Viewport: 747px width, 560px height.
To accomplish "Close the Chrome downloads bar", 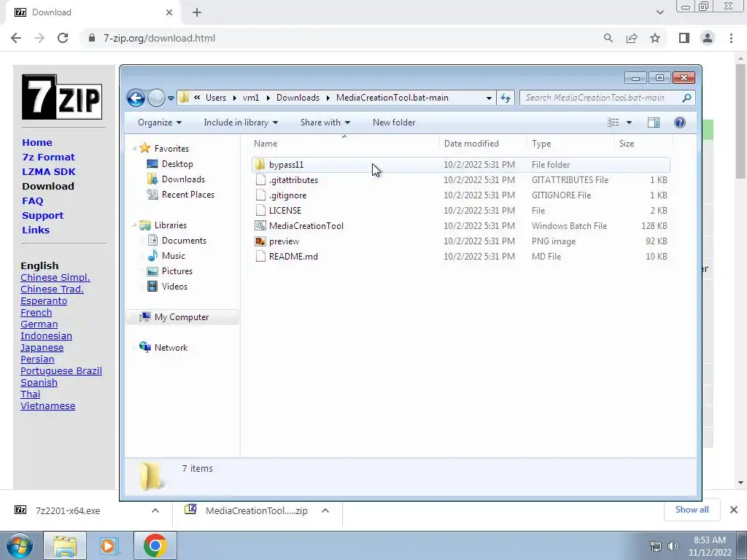I will click(734, 510).
